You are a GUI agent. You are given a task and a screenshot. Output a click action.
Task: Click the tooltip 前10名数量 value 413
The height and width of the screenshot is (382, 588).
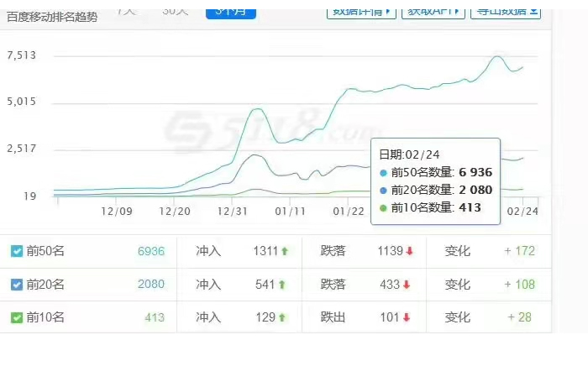pyautogui.click(x=470, y=207)
